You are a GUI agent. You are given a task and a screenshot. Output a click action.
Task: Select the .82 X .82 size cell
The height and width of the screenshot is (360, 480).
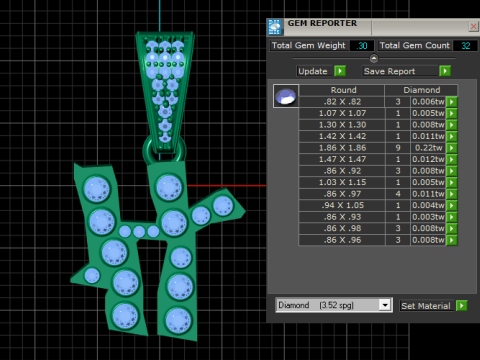coord(342,102)
